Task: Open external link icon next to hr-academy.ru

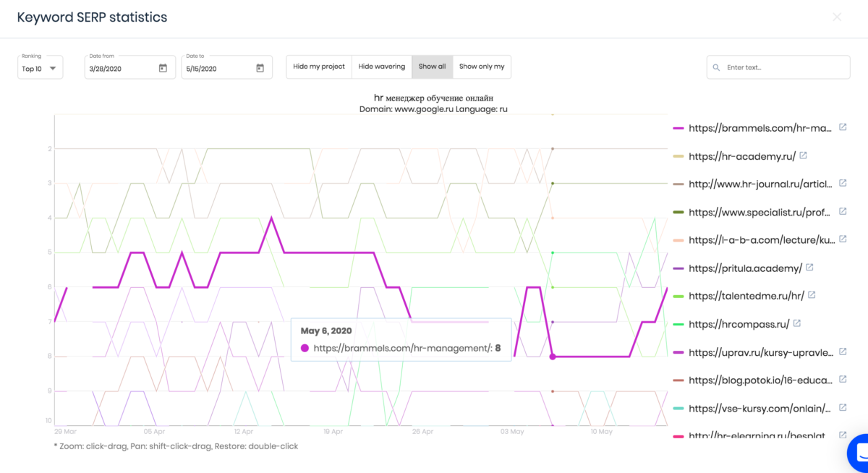Action: pos(804,155)
